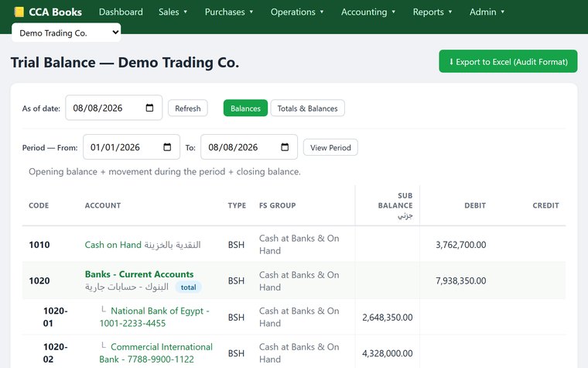
Task: Open calendar picker in Period To field
Action: (285, 147)
